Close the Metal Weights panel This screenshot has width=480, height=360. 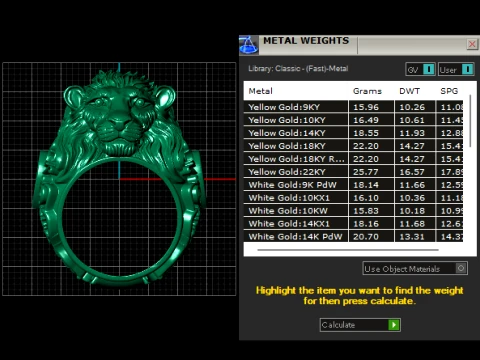tap(472, 44)
